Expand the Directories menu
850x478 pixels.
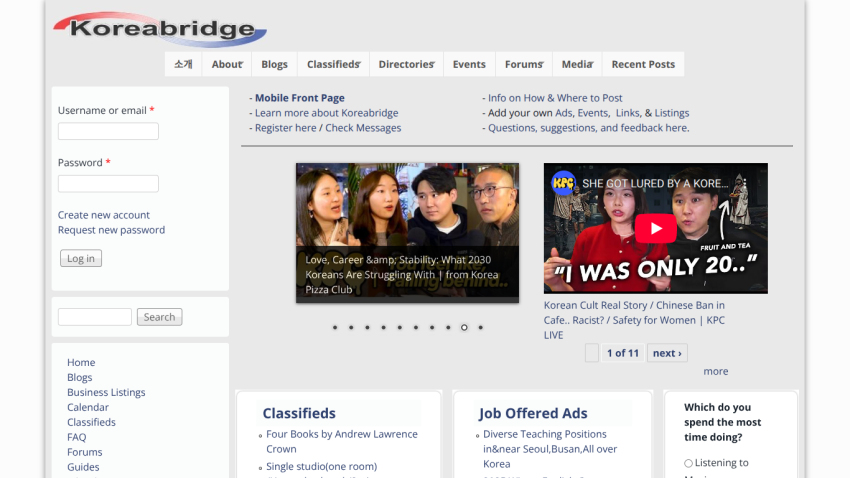[x=406, y=64]
